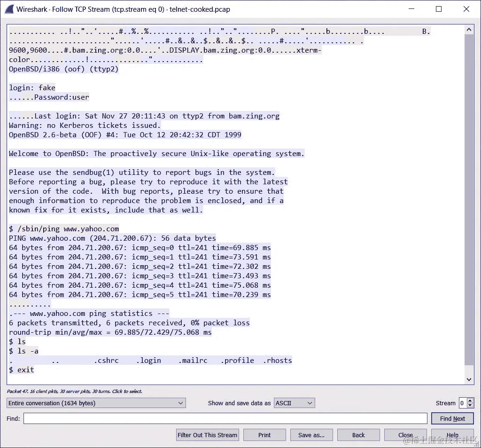Click the Save as... button
Screen dimensions: 481x448
click(x=311, y=435)
